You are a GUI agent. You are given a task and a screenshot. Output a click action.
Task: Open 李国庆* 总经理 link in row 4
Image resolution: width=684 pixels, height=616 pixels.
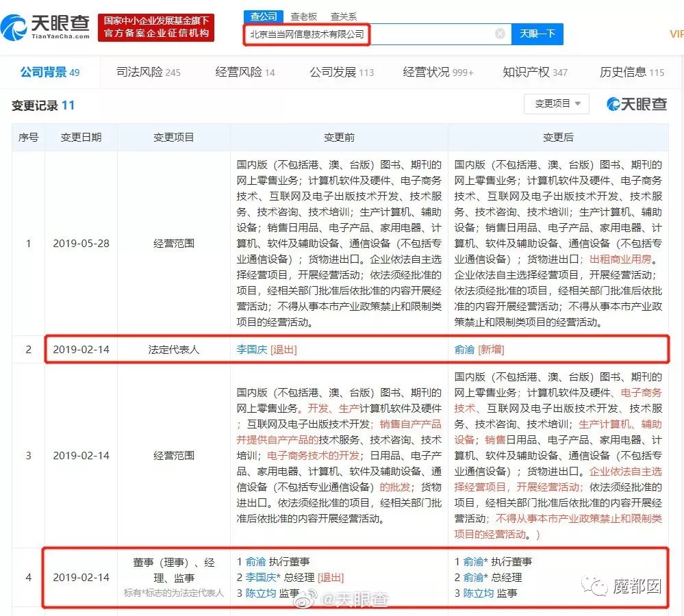(261, 577)
